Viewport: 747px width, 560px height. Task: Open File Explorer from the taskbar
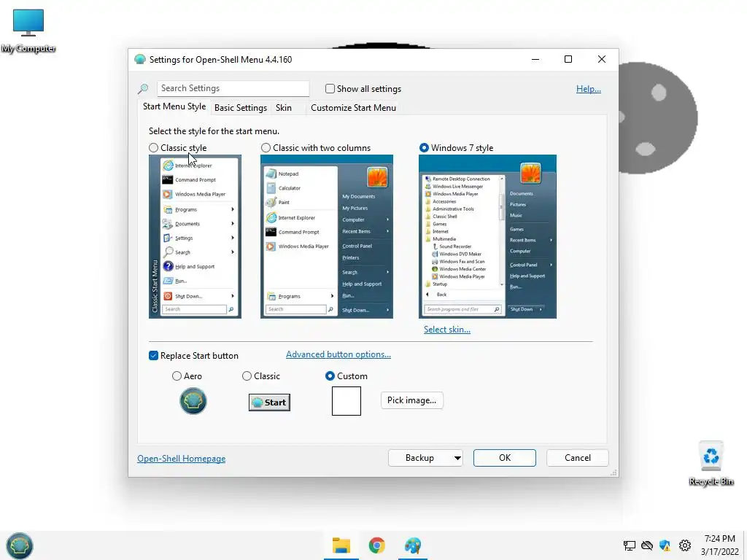(x=341, y=545)
